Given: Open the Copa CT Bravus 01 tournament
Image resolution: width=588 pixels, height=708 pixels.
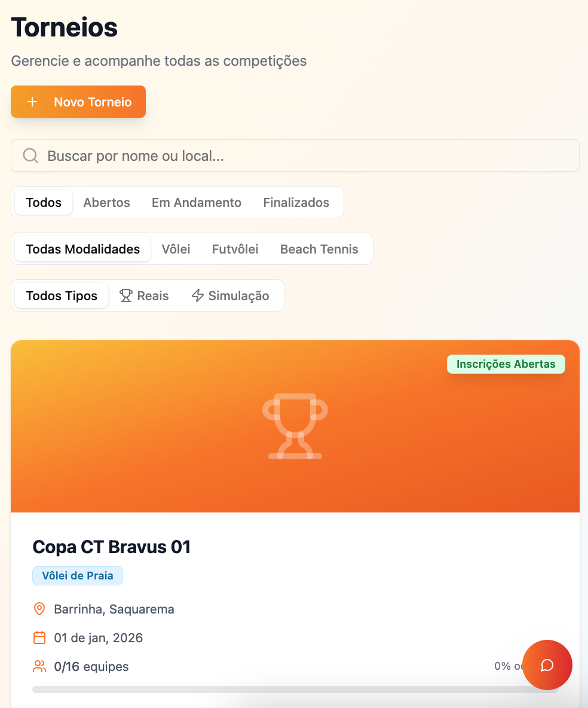Looking at the screenshot, I should click(x=112, y=547).
